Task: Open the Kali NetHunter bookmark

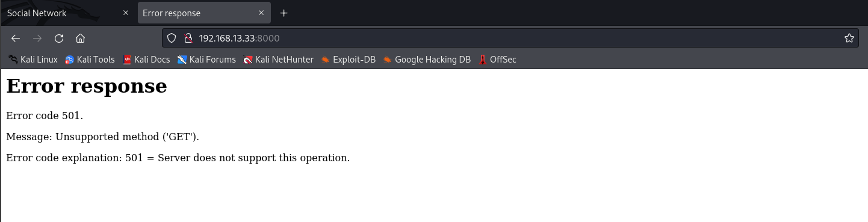Action: tap(278, 60)
